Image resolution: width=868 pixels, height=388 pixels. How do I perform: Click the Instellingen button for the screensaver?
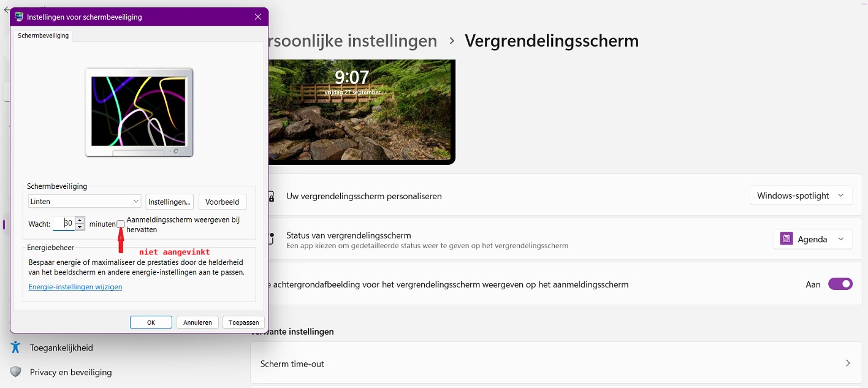pyautogui.click(x=169, y=201)
